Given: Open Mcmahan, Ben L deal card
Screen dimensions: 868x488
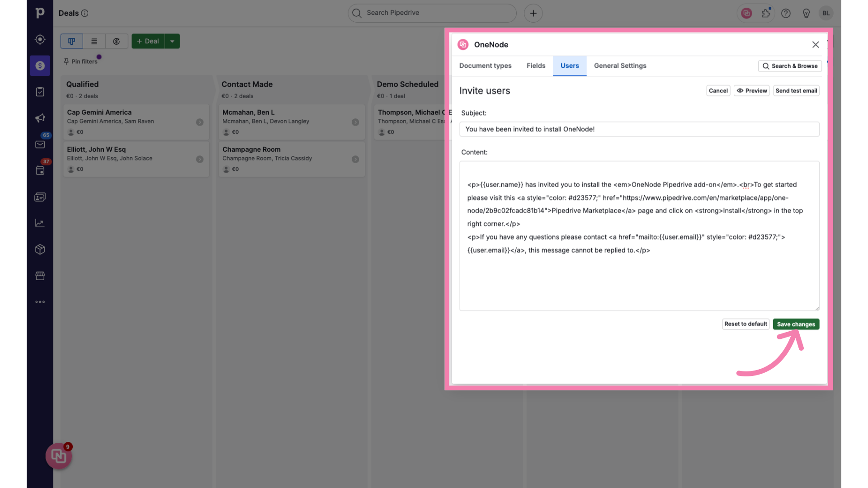Looking at the screenshot, I should point(292,122).
